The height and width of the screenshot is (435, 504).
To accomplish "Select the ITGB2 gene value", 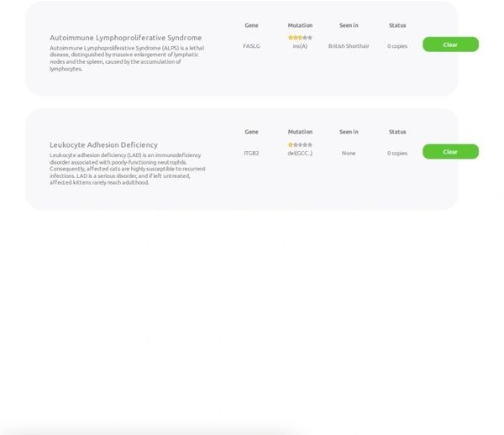I will click(x=251, y=153).
